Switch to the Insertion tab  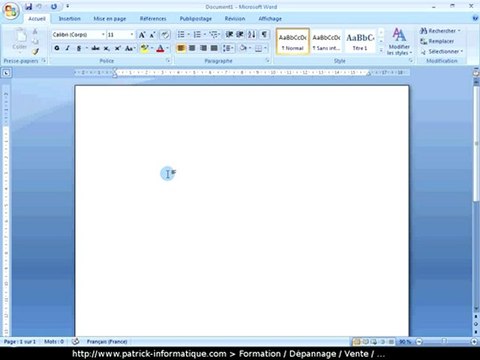[x=70, y=19]
